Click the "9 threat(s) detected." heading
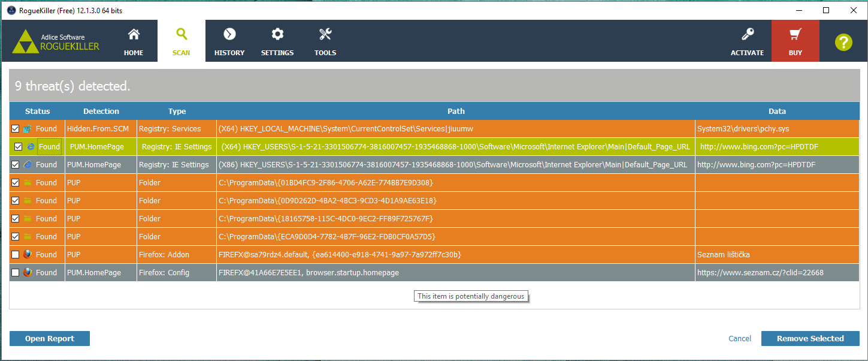 pyautogui.click(x=72, y=86)
